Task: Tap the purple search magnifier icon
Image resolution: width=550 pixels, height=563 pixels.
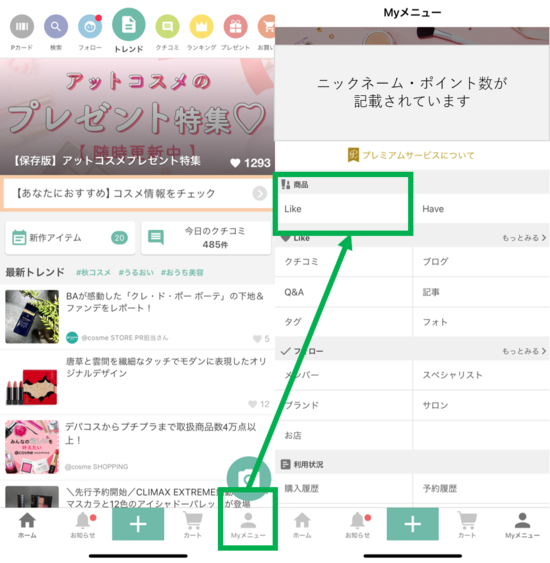Action: pyautogui.click(x=56, y=27)
